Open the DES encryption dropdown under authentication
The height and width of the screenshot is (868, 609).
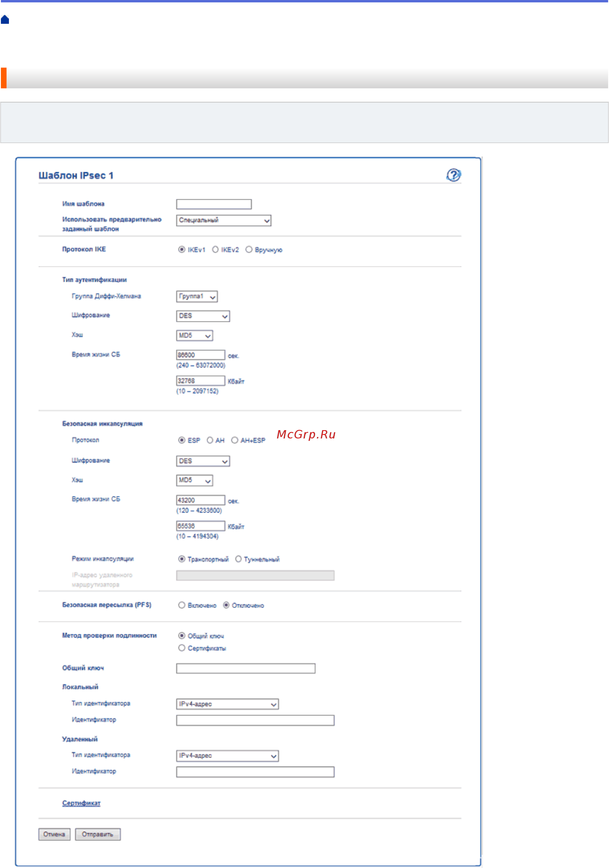click(203, 316)
